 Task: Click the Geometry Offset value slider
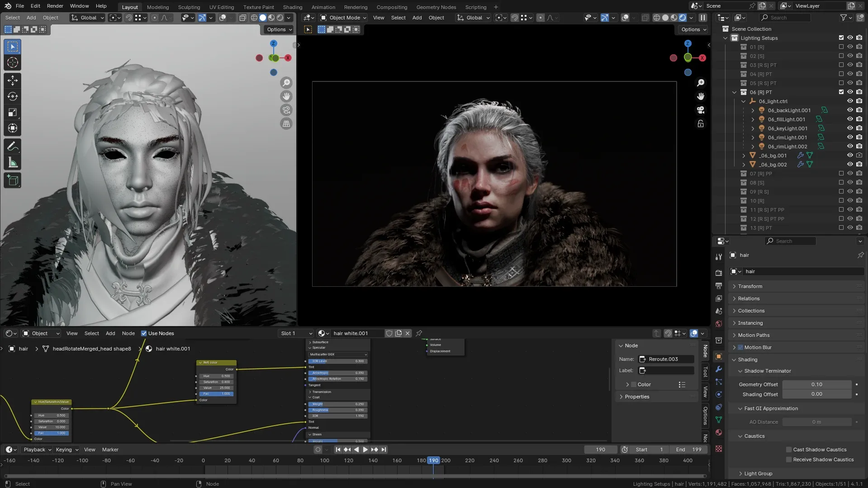click(816, 384)
